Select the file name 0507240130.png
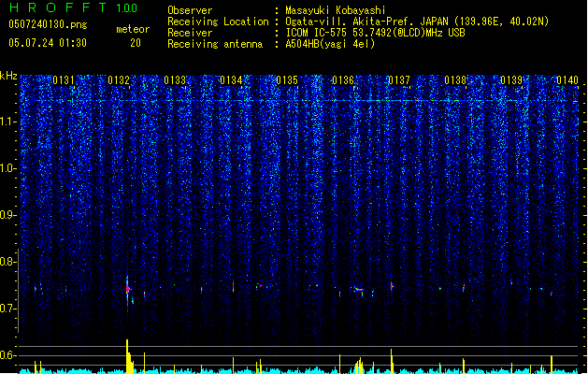 [x=48, y=24]
